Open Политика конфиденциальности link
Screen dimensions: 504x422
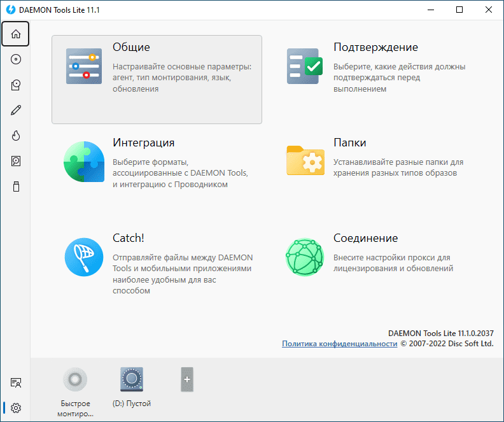point(339,344)
